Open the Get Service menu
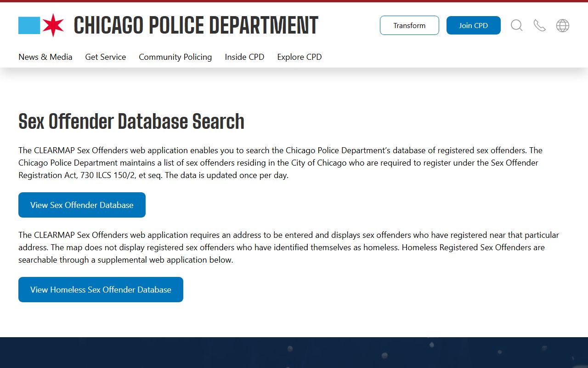This screenshot has height=368, width=588. click(x=106, y=57)
